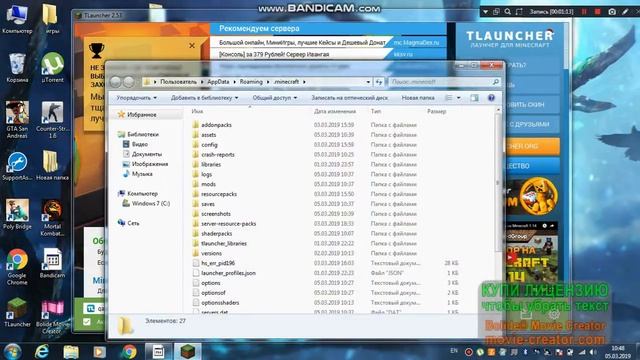
Task: Select Избранное in navigation pane
Action: [x=142, y=115]
